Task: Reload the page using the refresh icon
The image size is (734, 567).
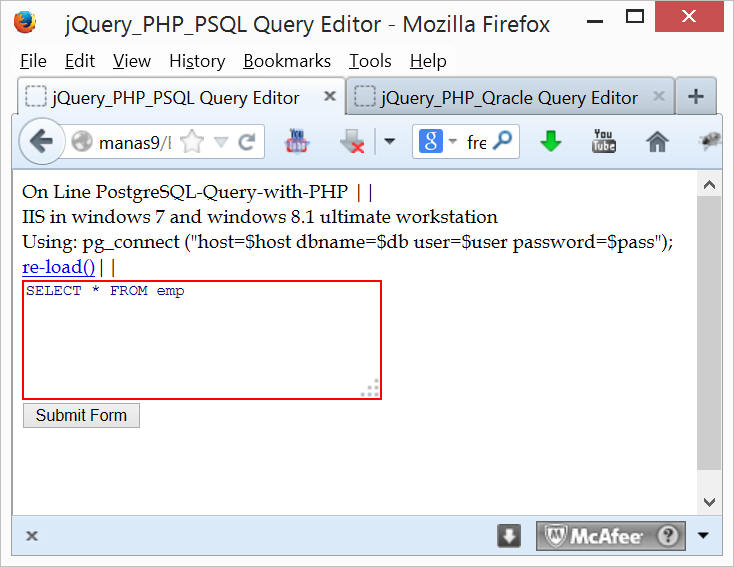Action: 247,142
